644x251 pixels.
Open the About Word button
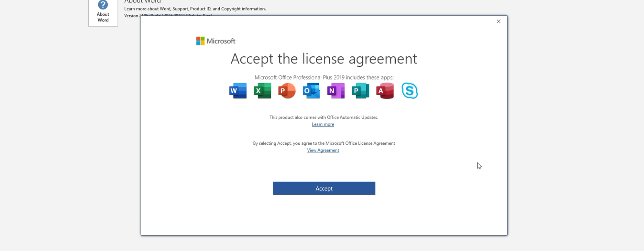(103, 12)
